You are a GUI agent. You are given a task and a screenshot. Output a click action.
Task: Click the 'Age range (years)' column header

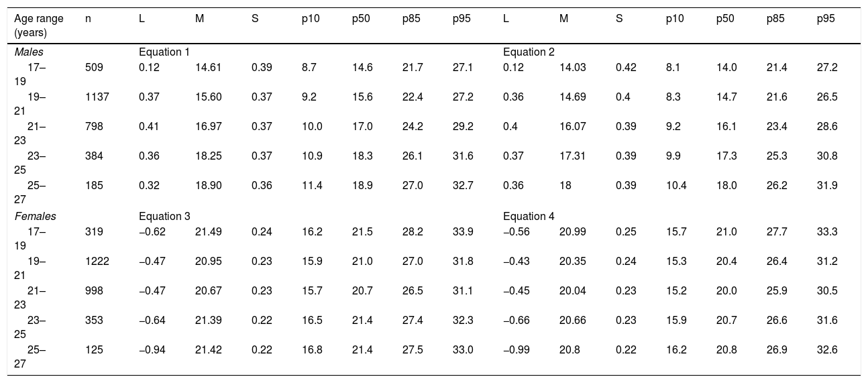(39, 25)
